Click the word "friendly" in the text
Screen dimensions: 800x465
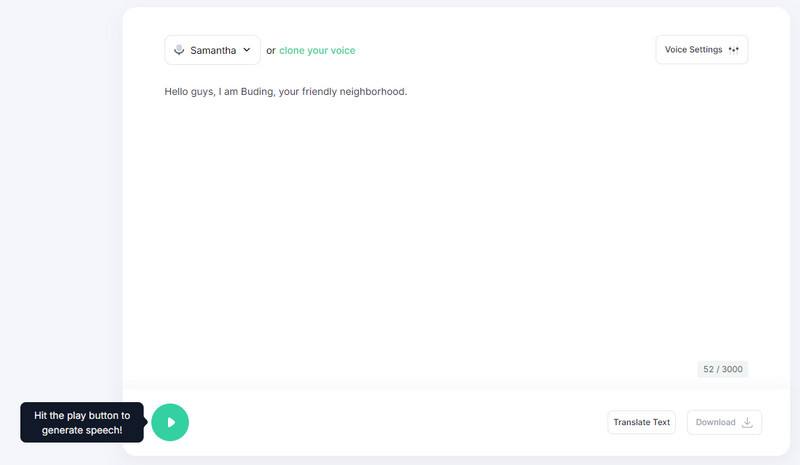[319, 92]
